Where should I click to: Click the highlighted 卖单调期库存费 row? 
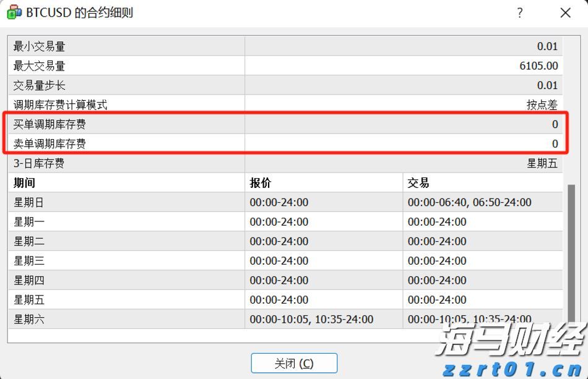click(124, 143)
